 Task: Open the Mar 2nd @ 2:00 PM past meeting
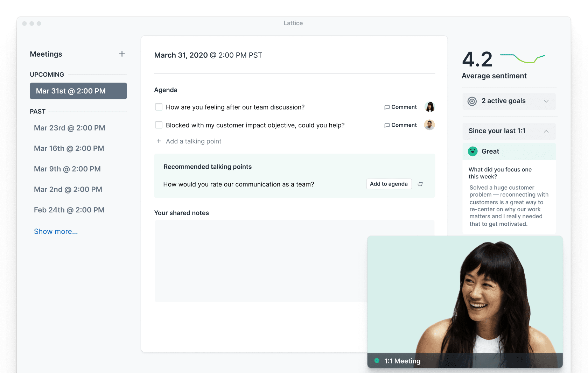(68, 190)
